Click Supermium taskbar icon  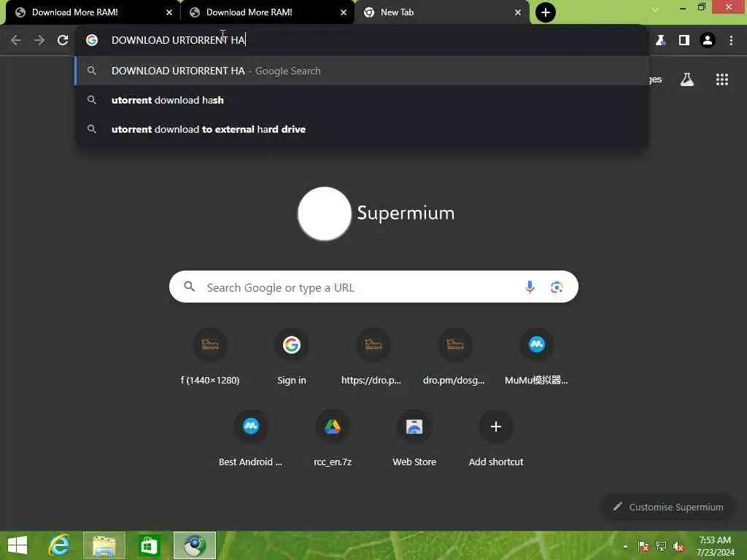point(194,545)
